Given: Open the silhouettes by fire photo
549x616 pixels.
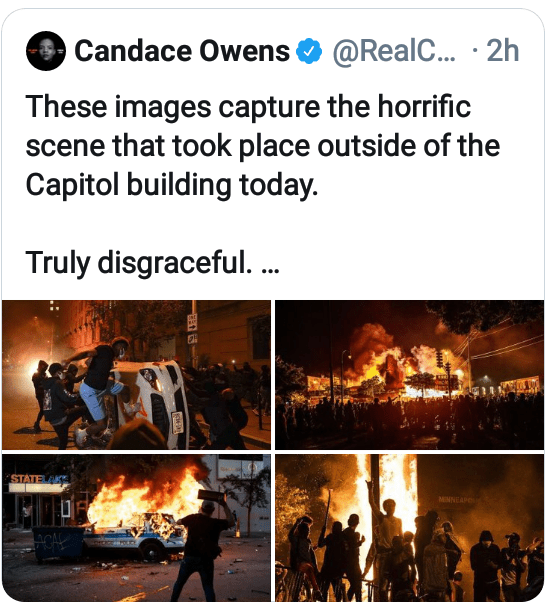Looking at the screenshot, I should tap(409, 528).
